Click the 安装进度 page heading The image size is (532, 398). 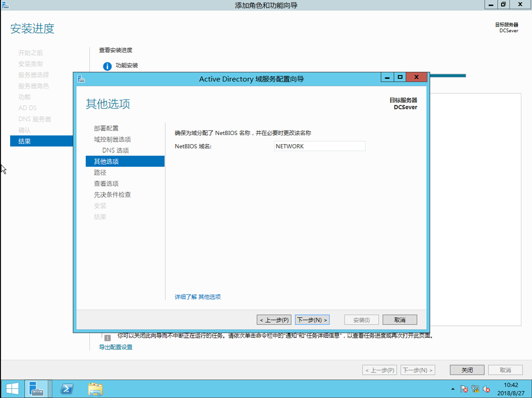pyautogui.click(x=33, y=29)
